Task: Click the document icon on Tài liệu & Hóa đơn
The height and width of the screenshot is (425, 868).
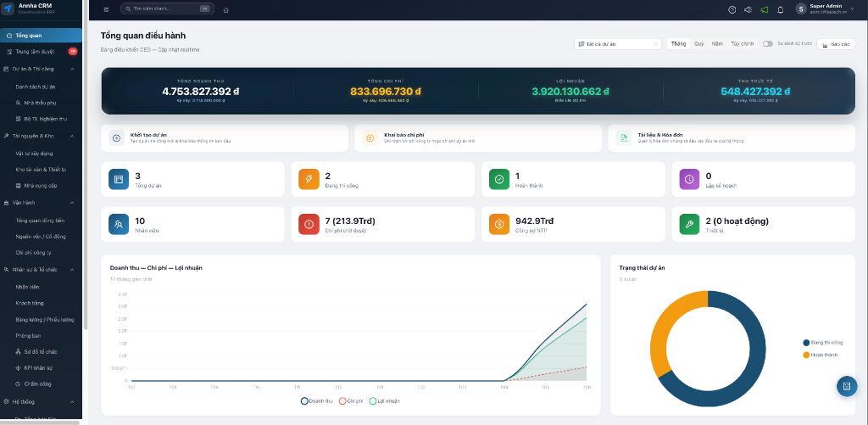Action: click(623, 138)
